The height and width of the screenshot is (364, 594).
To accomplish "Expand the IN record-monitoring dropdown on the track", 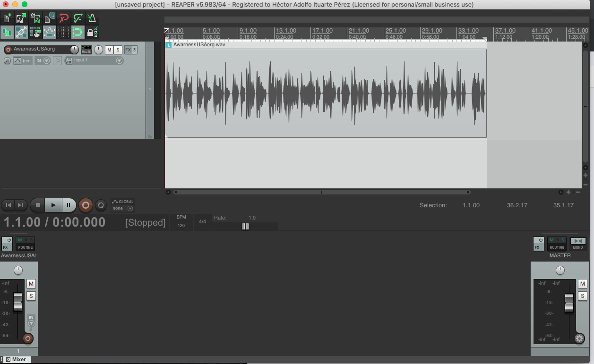I will point(46,61).
